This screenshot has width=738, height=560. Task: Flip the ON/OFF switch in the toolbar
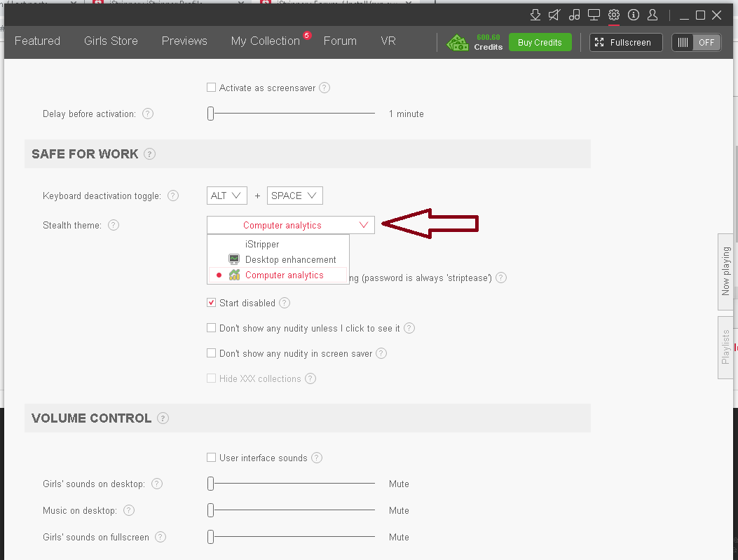point(696,42)
